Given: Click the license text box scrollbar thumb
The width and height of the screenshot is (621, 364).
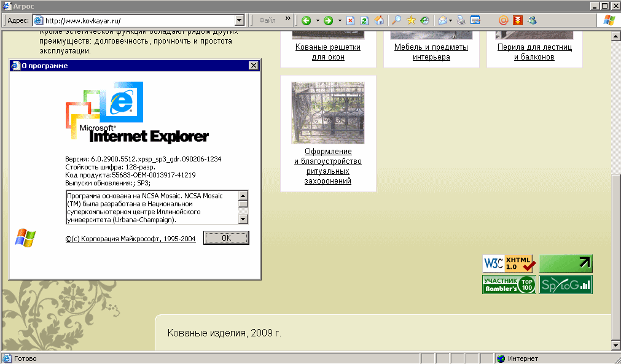Looking at the screenshot, I should (x=244, y=204).
